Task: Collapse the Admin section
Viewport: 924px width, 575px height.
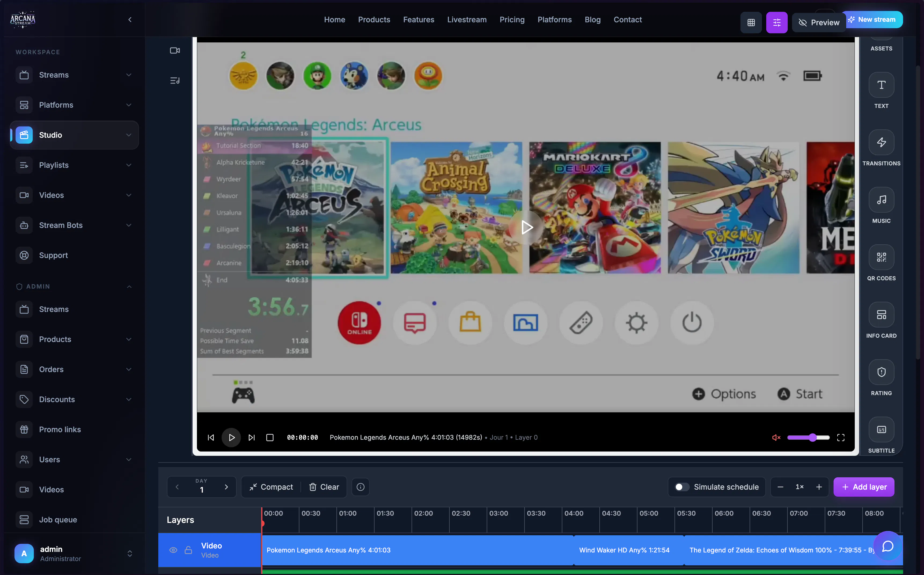Action: [x=129, y=286]
